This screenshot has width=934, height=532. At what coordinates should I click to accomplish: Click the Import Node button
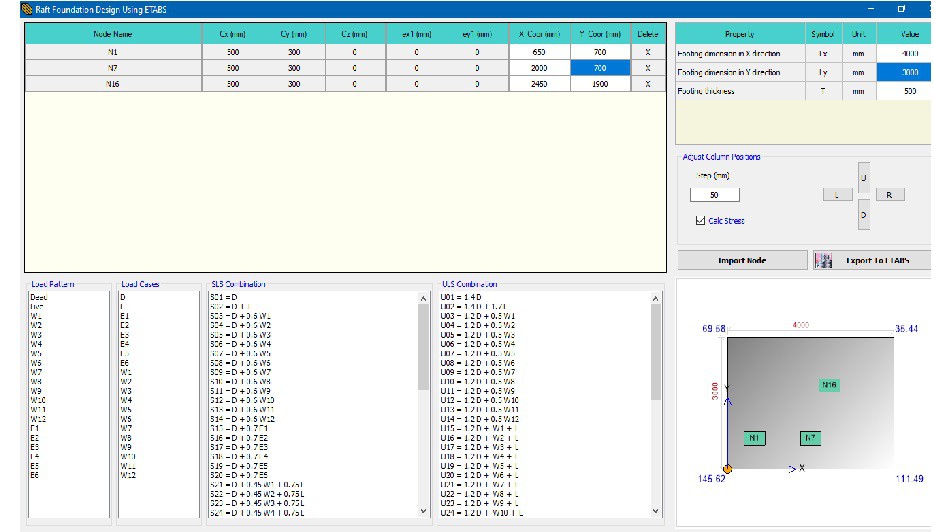[741, 261]
